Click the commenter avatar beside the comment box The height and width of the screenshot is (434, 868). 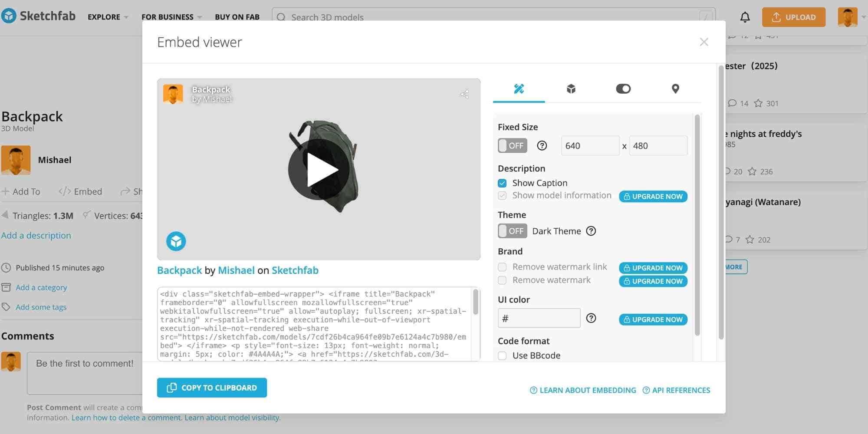point(11,362)
